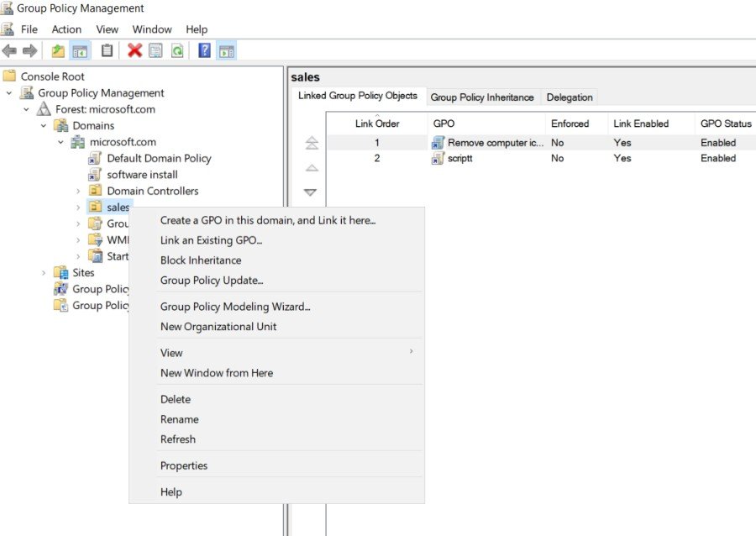Choose Help at bottom of context menu
This screenshot has height=536, width=756.
click(171, 492)
